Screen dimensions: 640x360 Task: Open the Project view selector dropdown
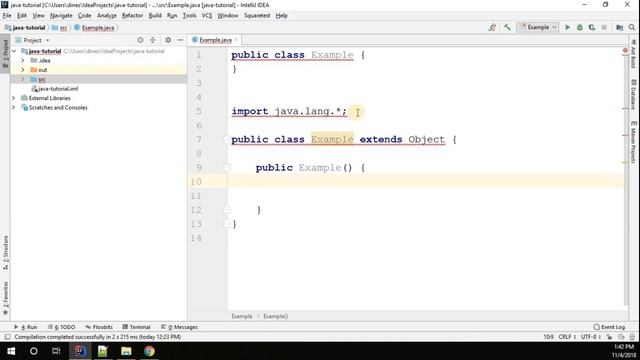(x=32, y=40)
